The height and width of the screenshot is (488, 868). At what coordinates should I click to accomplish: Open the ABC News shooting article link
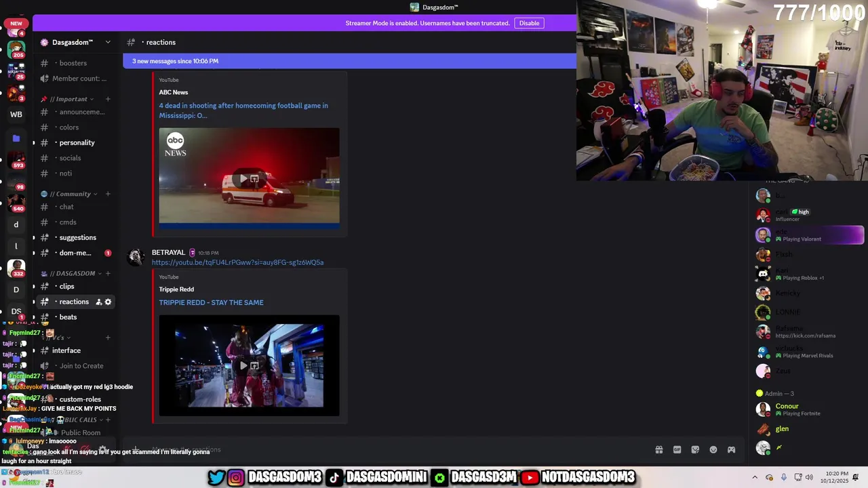[x=243, y=110]
